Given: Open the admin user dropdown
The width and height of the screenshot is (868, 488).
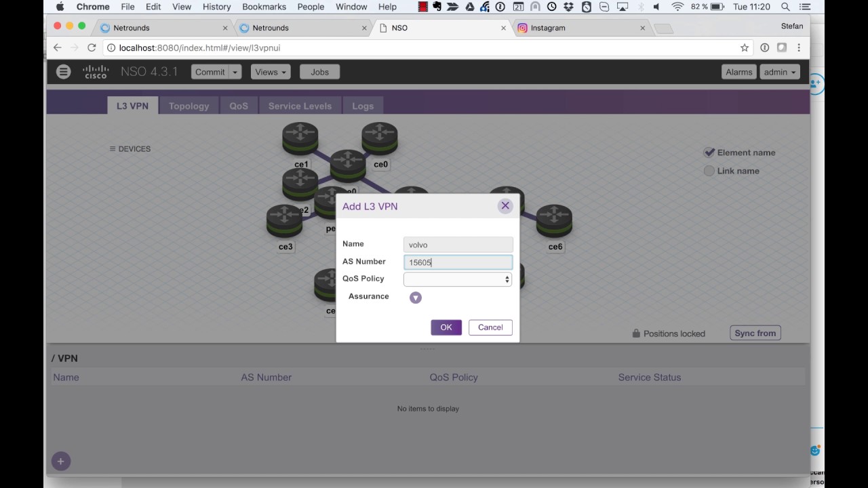Looking at the screenshot, I should [780, 72].
